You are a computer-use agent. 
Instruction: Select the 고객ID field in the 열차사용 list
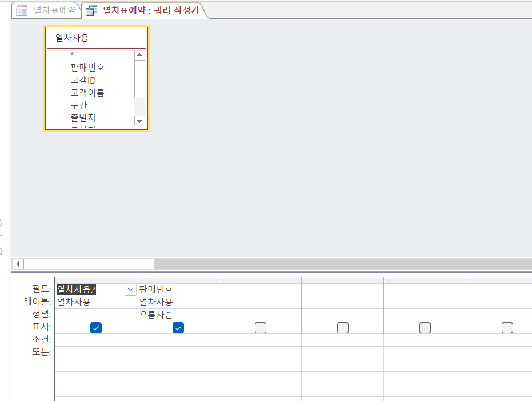pyautogui.click(x=83, y=80)
